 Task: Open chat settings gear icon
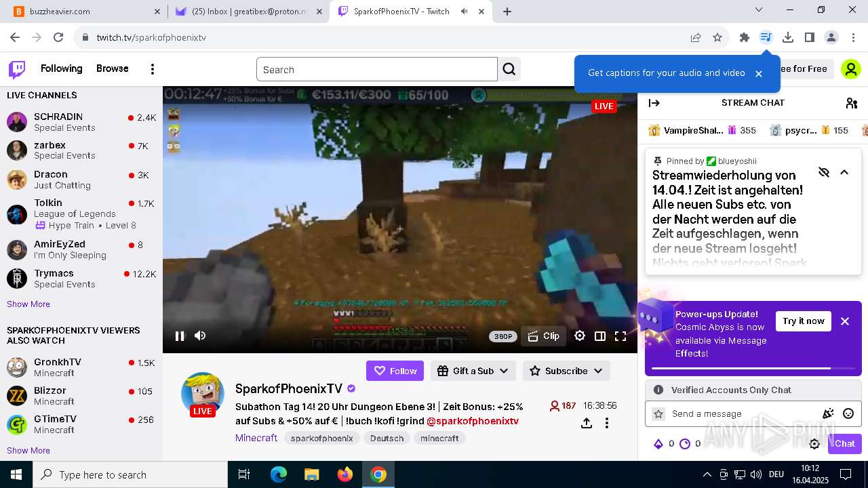[x=814, y=444]
